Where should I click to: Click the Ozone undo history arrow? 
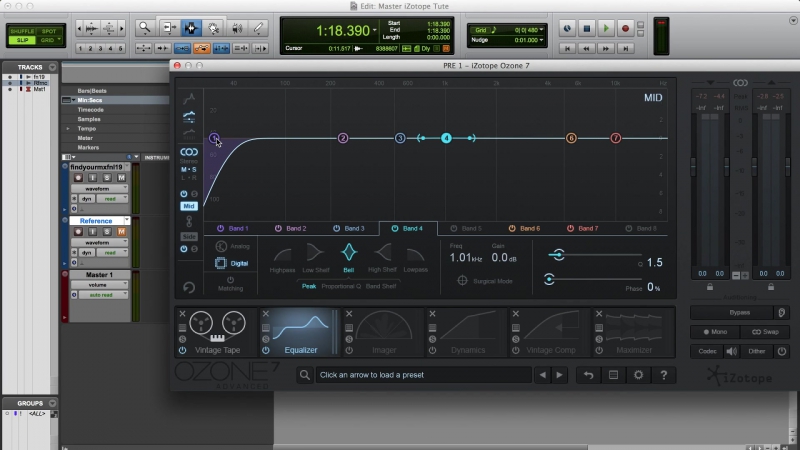click(x=588, y=375)
